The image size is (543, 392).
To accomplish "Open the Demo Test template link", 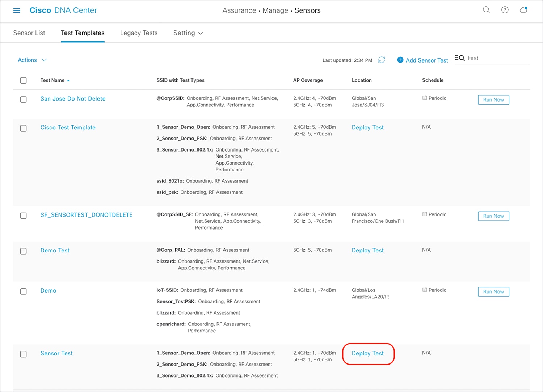I will 55,251.
